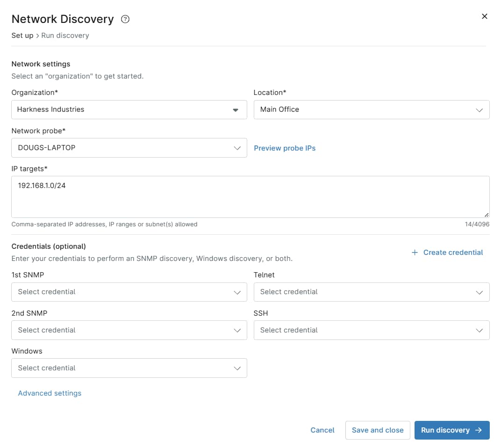The width and height of the screenshot is (501, 448).
Task: Click the plus icon beside Create credential
Action: 415,252
